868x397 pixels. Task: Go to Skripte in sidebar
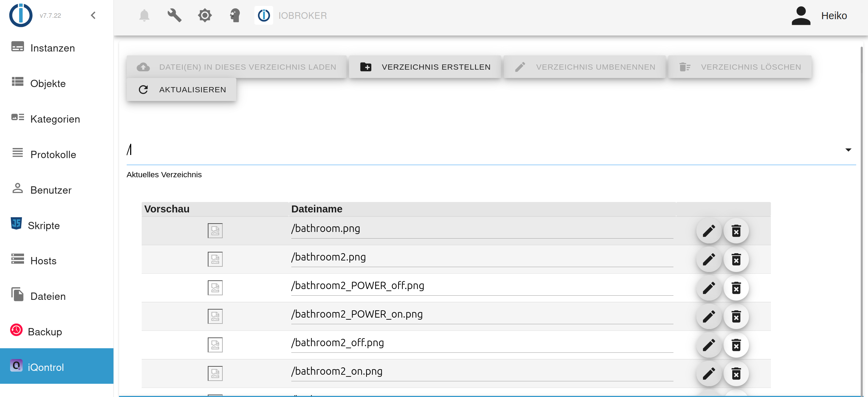[x=44, y=226]
